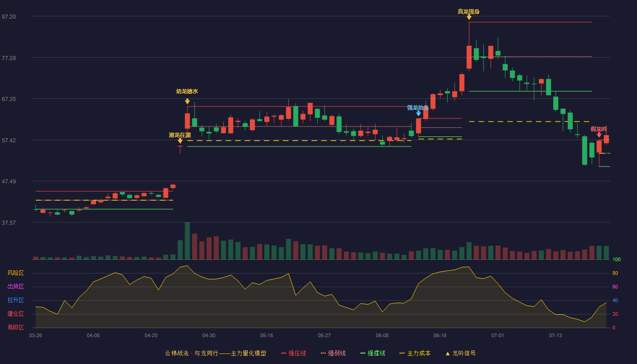Toggle the 强撑线 legend entry
This screenshot has height=364, width=637.
pyautogui.click(x=373, y=353)
